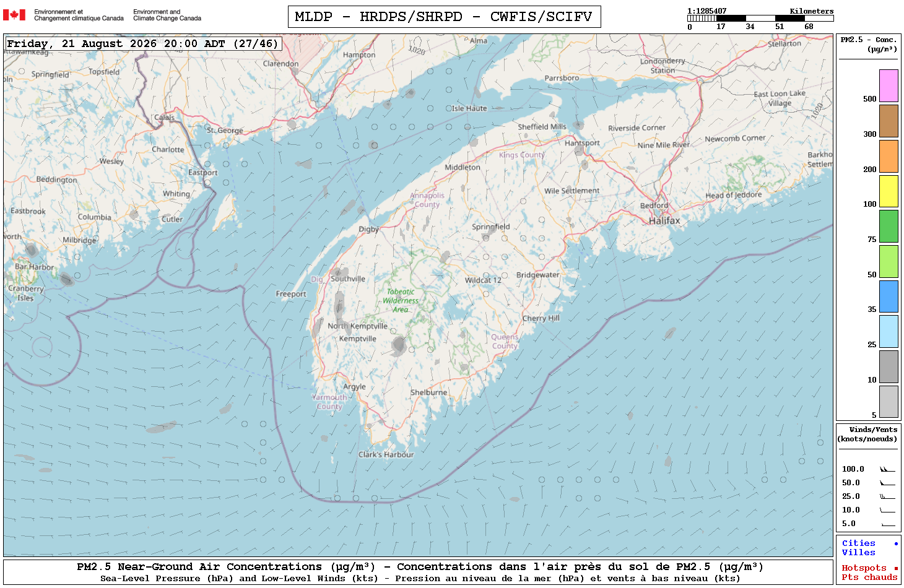The width and height of the screenshot is (904, 588).
Task: Click the 25.0 knots wind barb symbol
Action: [x=887, y=496]
